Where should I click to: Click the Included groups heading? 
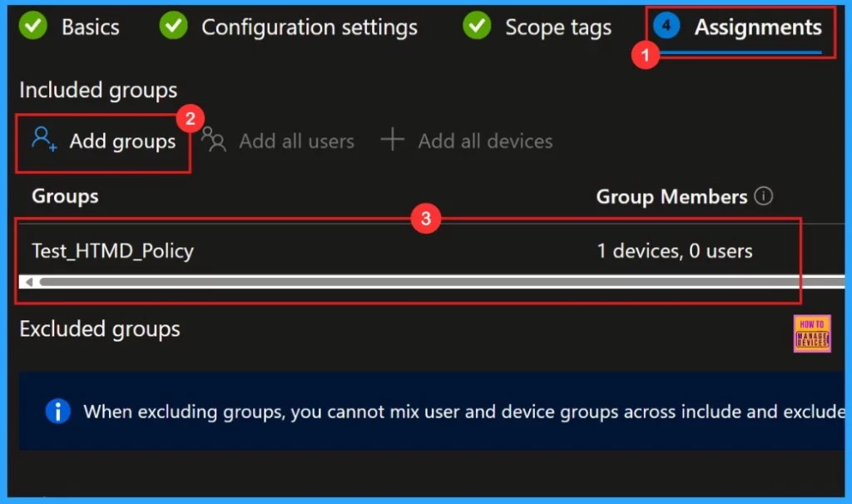pos(98,90)
